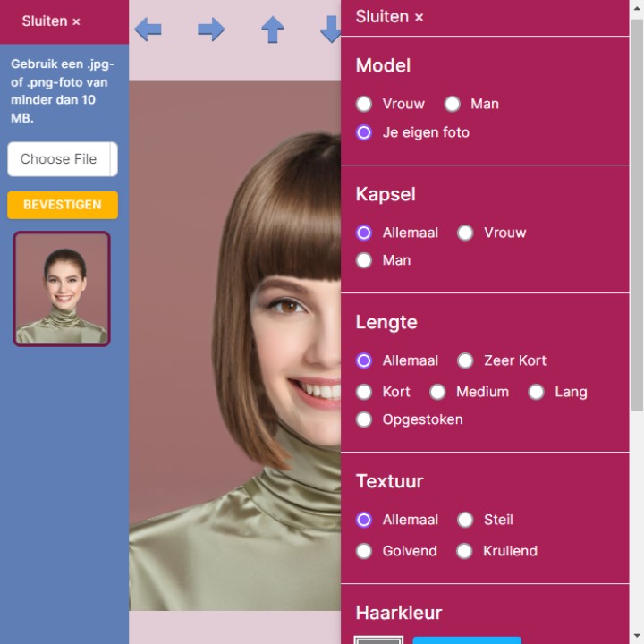Select the Je eigen foto option

pos(364,132)
